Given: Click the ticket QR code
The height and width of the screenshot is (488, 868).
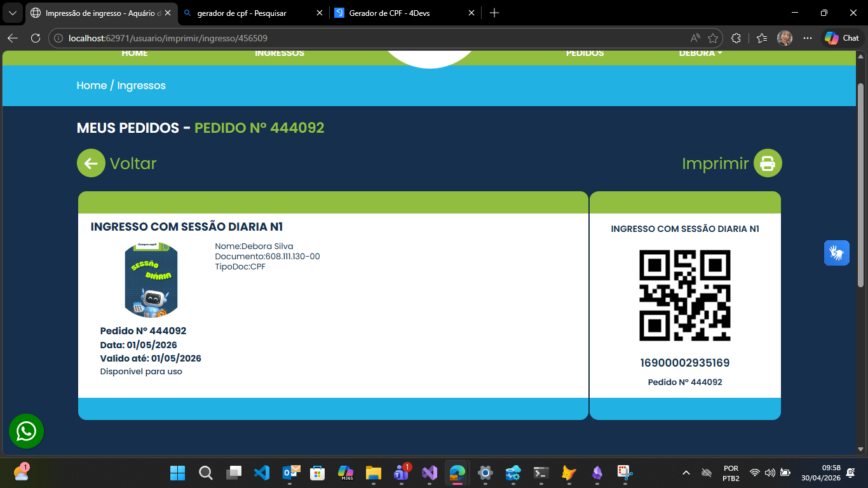Looking at the screenshot, I should point(685,295).
